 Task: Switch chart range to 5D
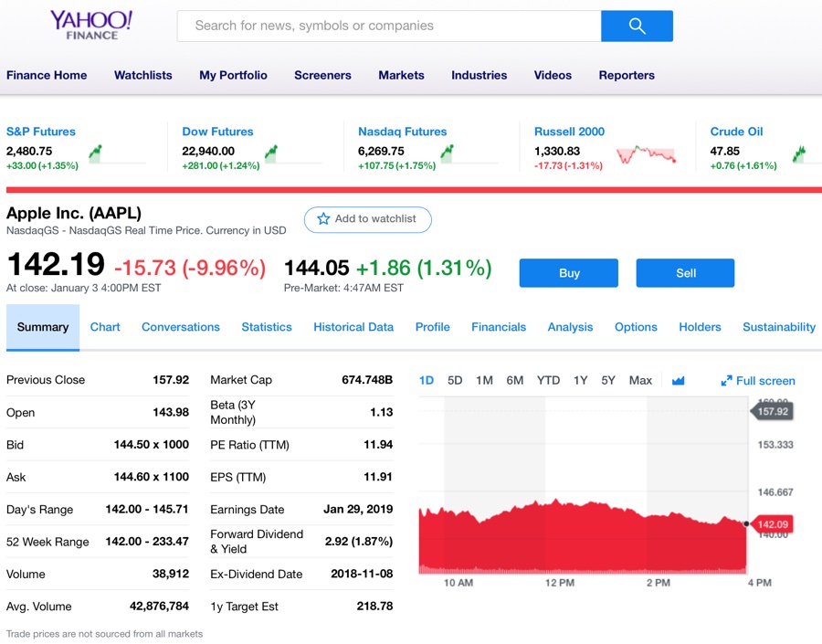point(455,380)
